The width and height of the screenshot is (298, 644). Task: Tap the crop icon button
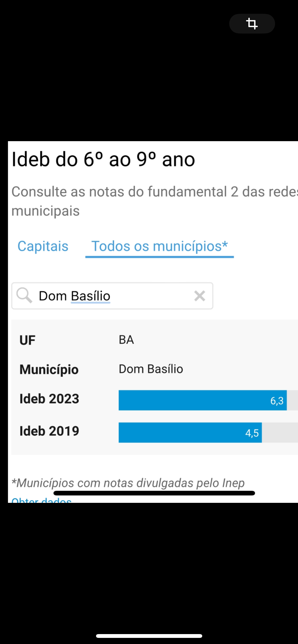(x=252, y=24)
